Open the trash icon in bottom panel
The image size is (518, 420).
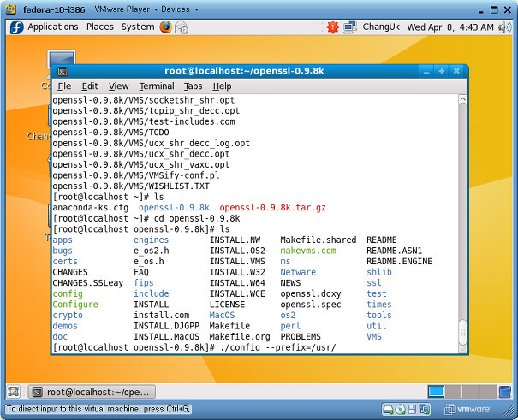pos(505,392)
